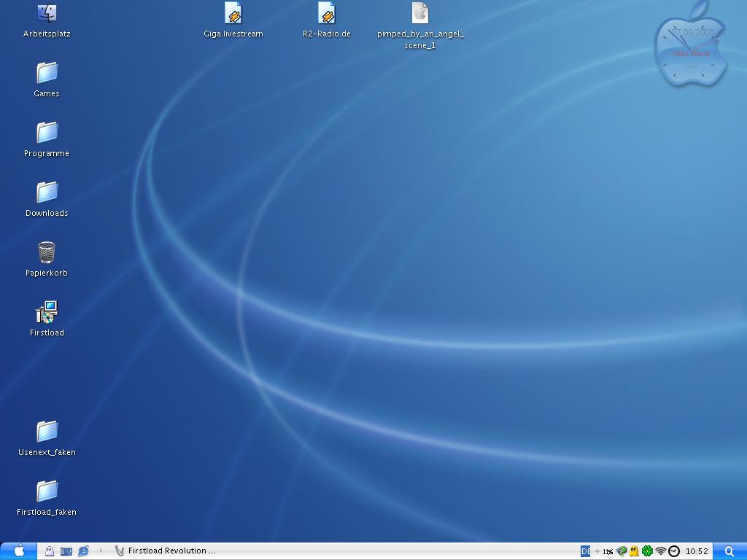Expand the quick launch chevron arrow

click(101, 551)
